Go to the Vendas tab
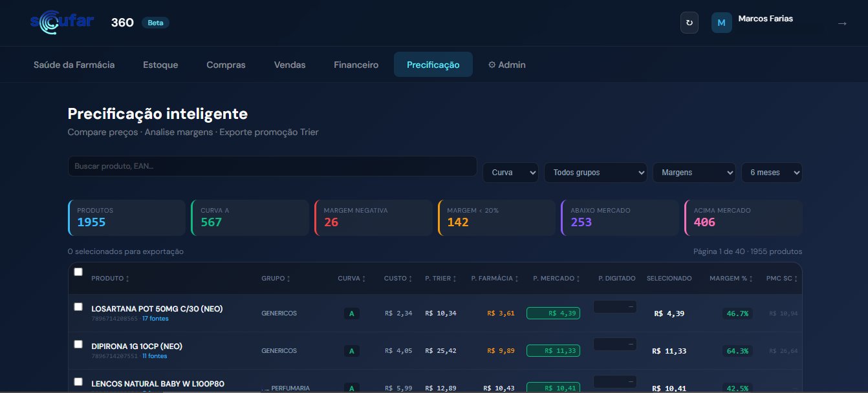The image size is (868, 393). (290, 65)
